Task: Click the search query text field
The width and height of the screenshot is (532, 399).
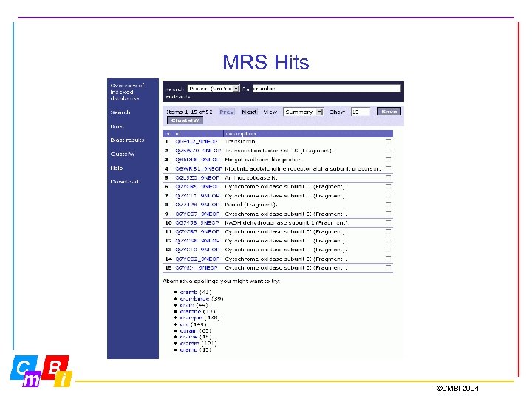Action: 327,89
